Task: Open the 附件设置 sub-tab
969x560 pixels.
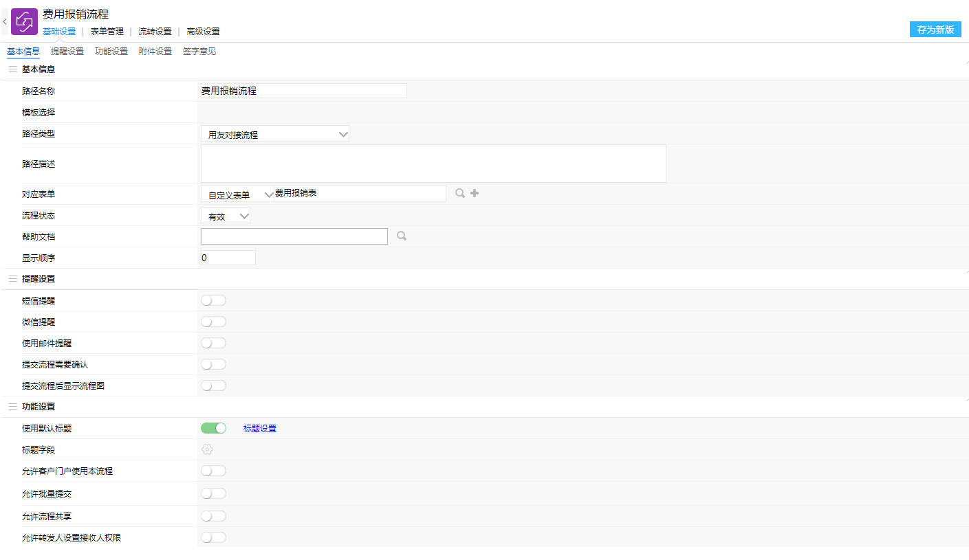Action: pyautogui.click(x=155, y=52)
